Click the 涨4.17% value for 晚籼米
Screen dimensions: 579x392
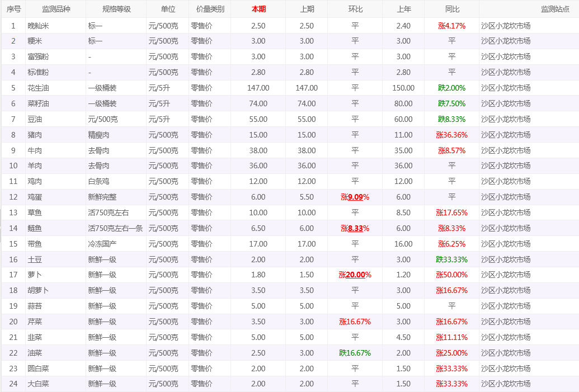tap(451, 26)
